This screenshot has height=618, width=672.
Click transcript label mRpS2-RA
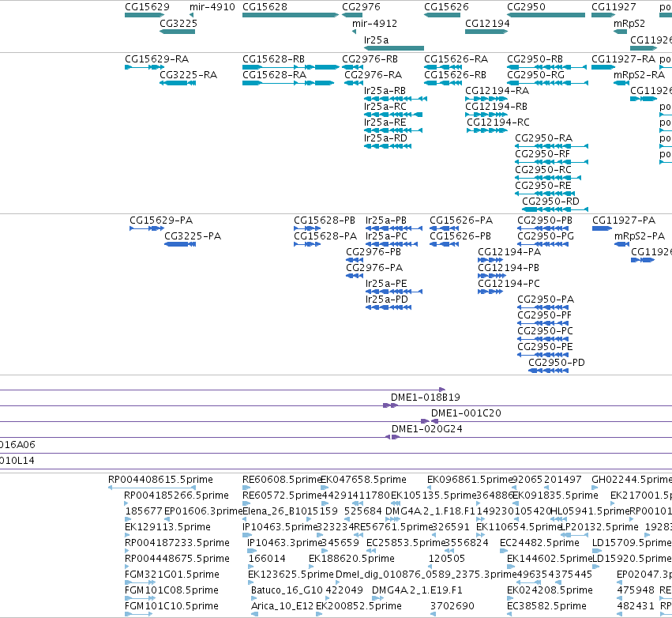tap(639, 75)
